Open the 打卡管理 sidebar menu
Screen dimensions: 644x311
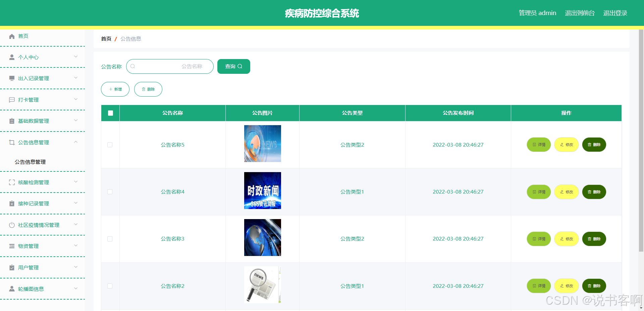pyautogui.click(x=43, y=100)
